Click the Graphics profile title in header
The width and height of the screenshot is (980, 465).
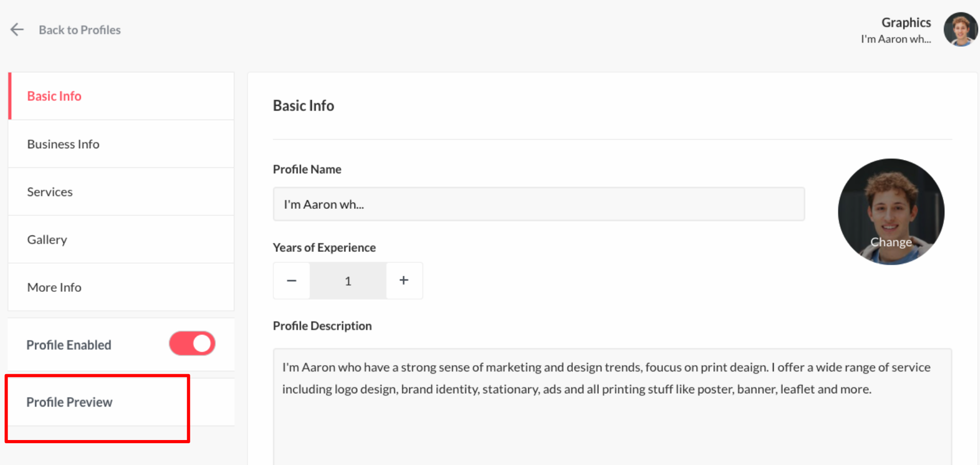pos(906,22)
